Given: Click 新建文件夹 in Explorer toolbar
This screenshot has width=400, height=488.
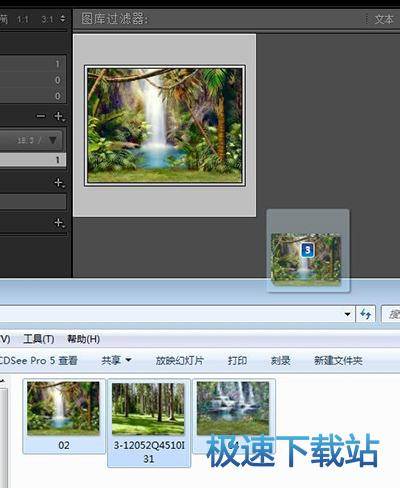Looking at the screenshot, I should (338, 360).
